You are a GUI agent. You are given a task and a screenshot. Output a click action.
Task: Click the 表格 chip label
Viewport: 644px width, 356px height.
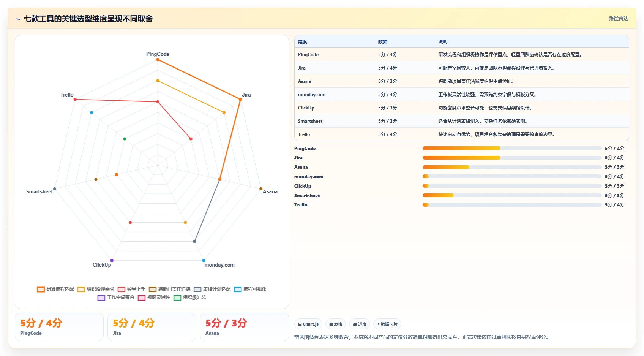point(338,324)
